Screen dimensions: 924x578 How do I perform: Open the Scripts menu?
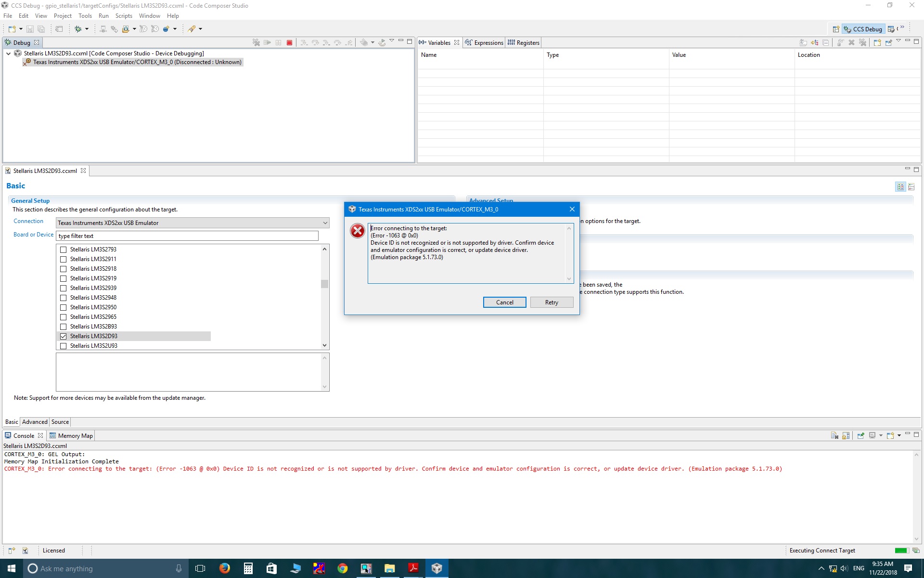click(124, 16)
